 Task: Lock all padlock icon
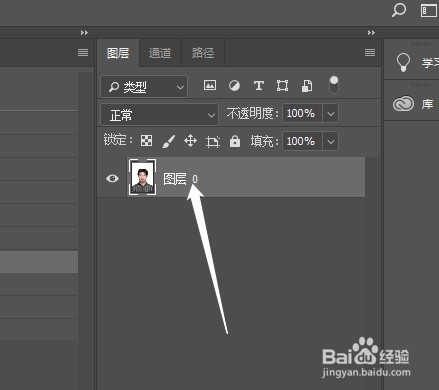(235, 141)
